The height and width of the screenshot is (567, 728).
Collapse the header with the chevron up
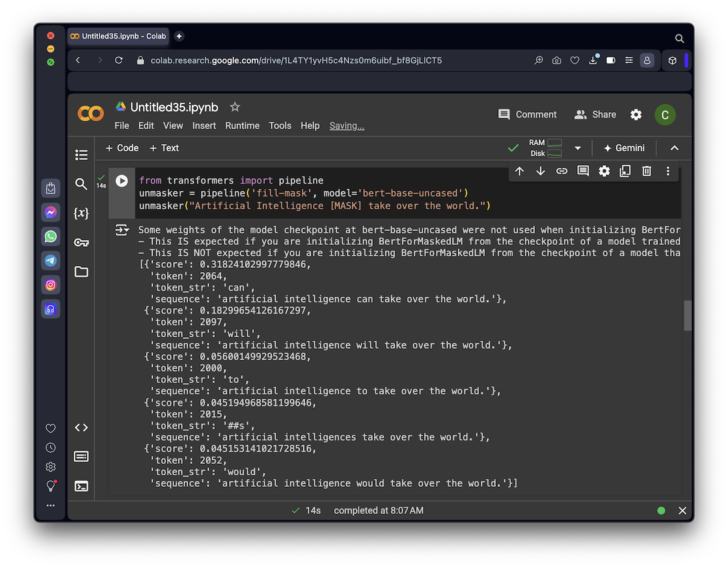tap(674, 148)
